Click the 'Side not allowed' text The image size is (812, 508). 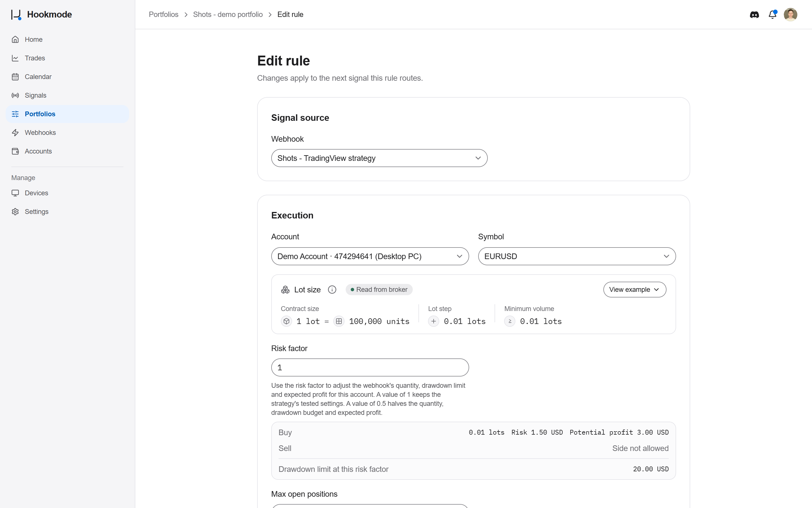pos(640,448)
